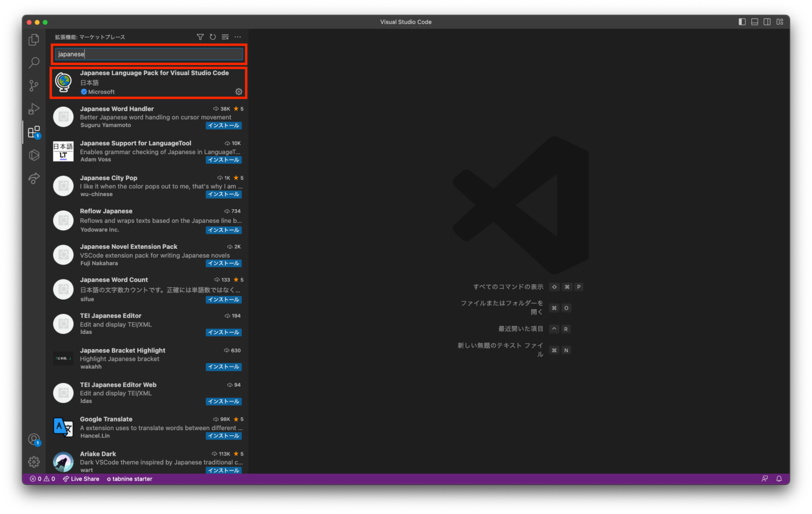Toggle the bottom Panel visibility

[x=754, y=22]
